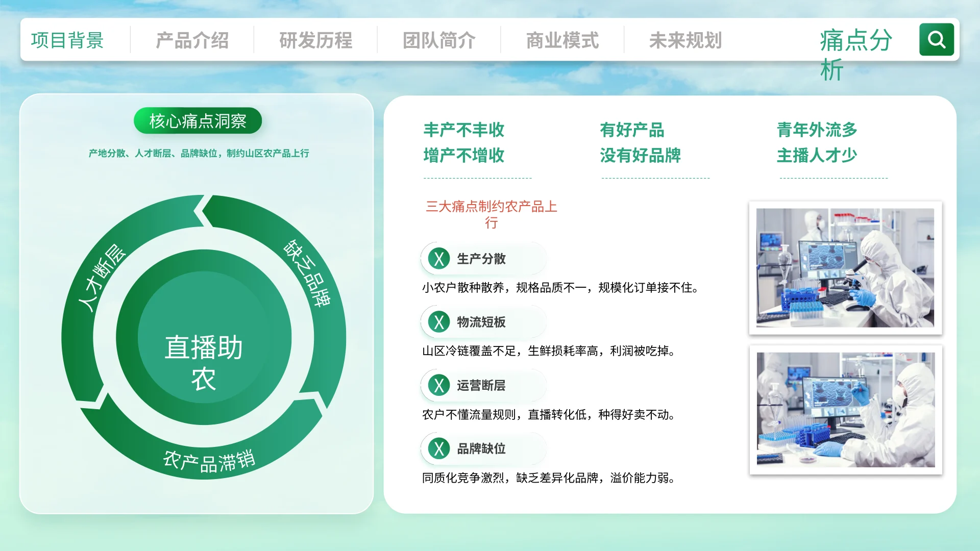Click the X icon beside 生产分散
980x551 pixels.
[439, 259]
